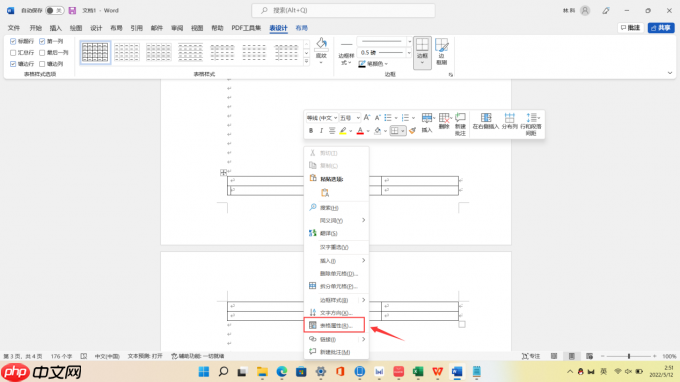This screenshot has height=382, width=680.
Task: Click the shrink font size icon
Action: [377, 118]
